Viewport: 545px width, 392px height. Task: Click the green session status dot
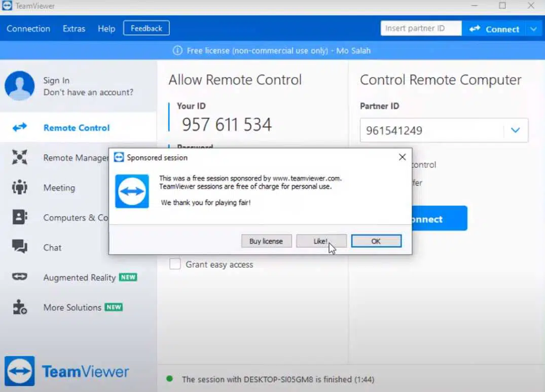point(170,379)
